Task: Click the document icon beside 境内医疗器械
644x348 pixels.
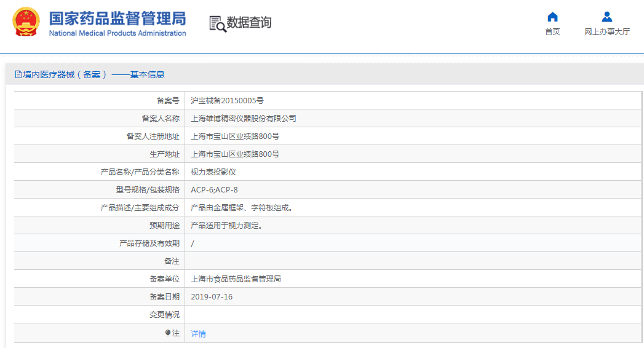Action: point(18,74)
